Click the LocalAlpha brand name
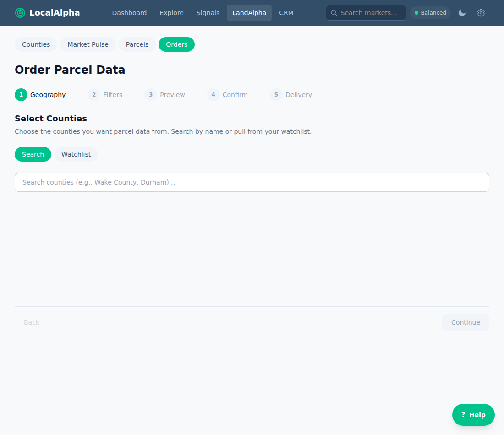 (55, 13)
